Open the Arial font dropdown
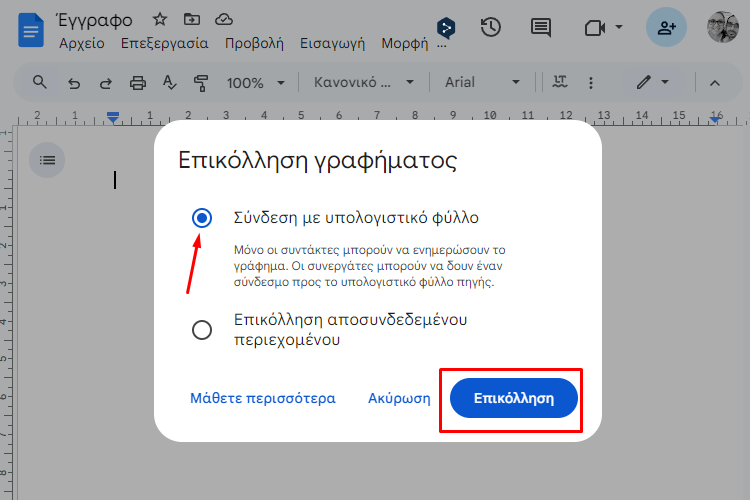Image resolution: width=750 pixels, height=500 pixels. tap(482, 82)
